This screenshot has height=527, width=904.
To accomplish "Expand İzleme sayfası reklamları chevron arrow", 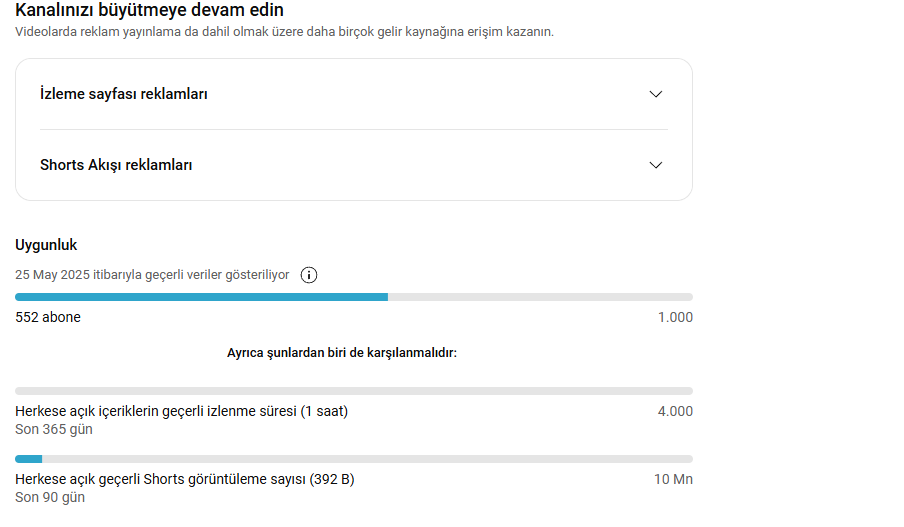I will pos(656,94).
